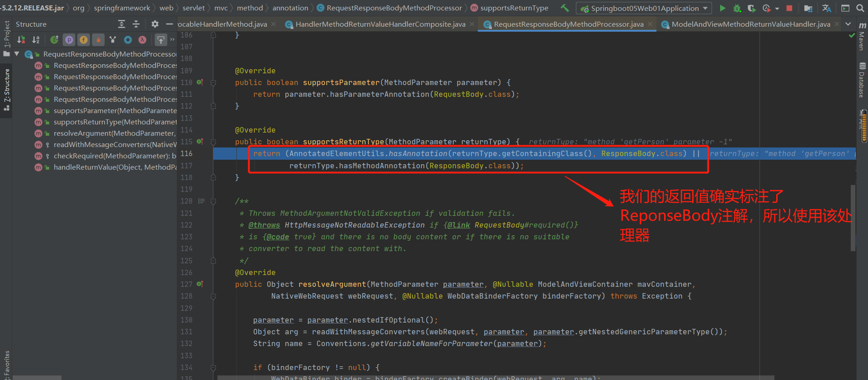Click the Translate toolbar icon
This screenshot has height=380, width=868.
coord(827,8)
